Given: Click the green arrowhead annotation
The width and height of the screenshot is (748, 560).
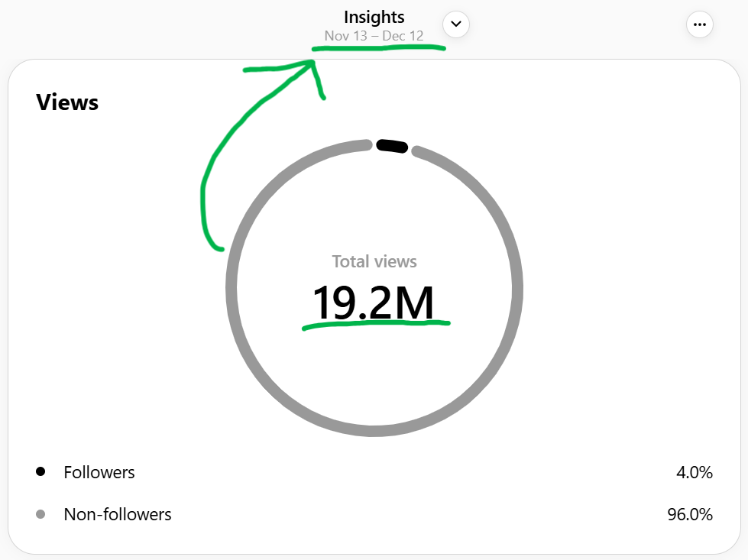Looking at the screenshot, I should 315,70.
